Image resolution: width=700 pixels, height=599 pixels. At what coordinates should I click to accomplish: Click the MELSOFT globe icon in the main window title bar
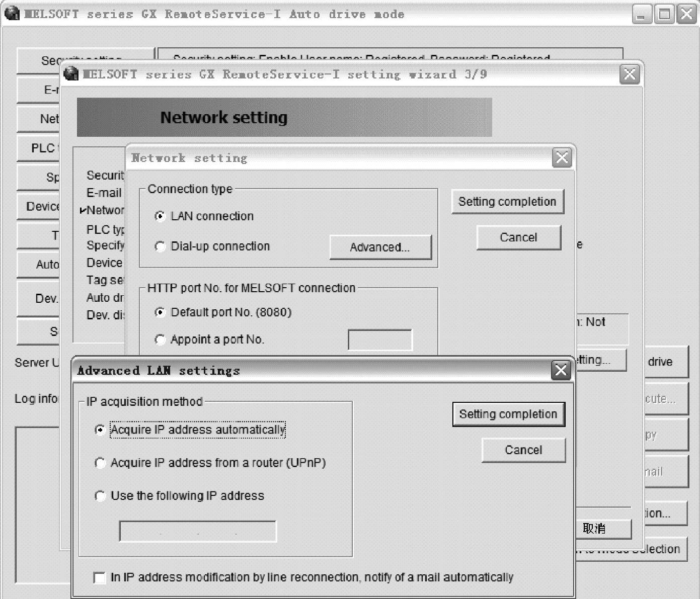[x=12, y=14]
